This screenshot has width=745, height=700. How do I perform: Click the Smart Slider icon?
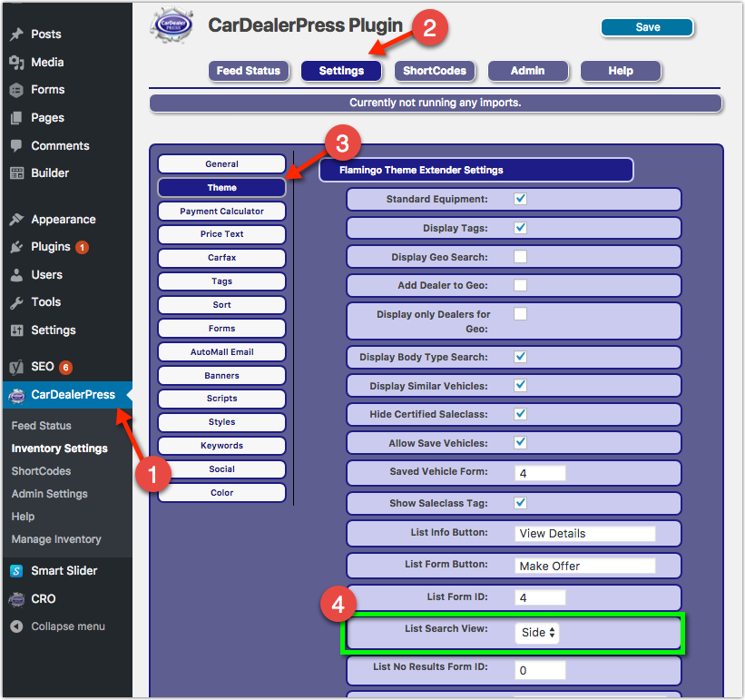click(x=16, y=571)
